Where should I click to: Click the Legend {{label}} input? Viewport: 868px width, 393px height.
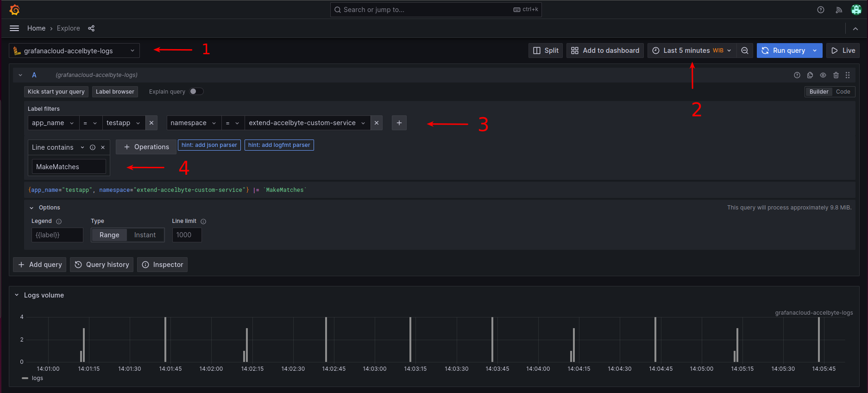(57, 235)
